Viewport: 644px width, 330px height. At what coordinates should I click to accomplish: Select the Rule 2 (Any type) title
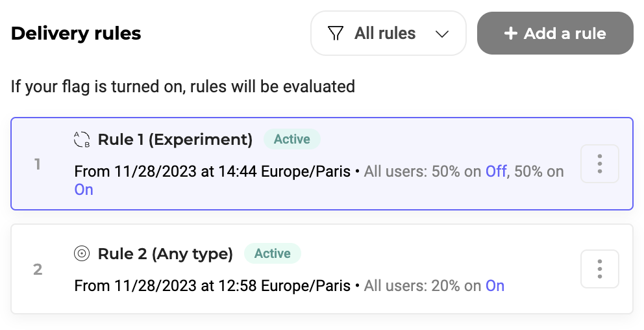[x=165, y=253]
